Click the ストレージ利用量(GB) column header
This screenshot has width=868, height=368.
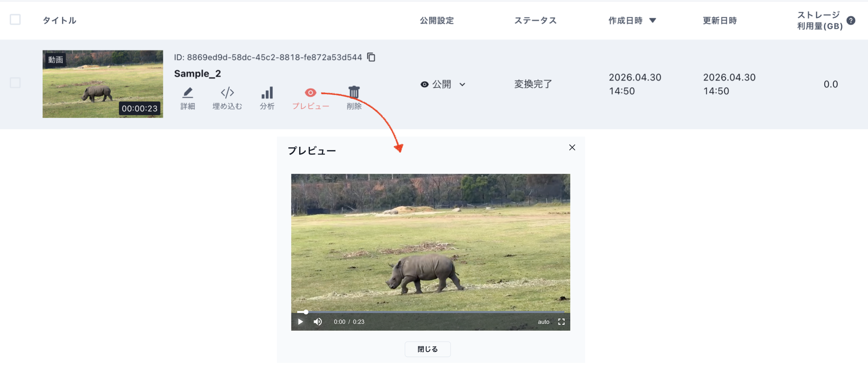pos(820,21)
